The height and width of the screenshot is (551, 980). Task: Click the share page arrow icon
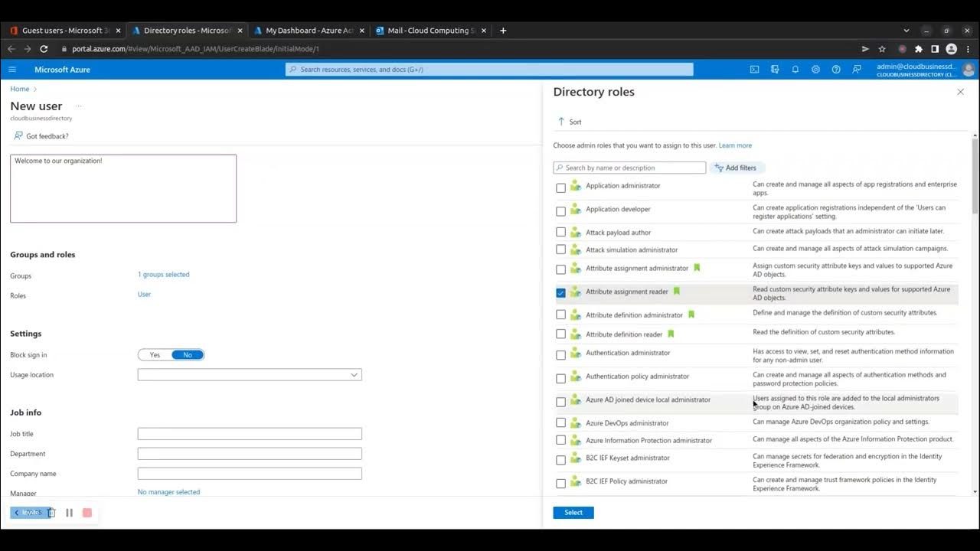[866, 49]
